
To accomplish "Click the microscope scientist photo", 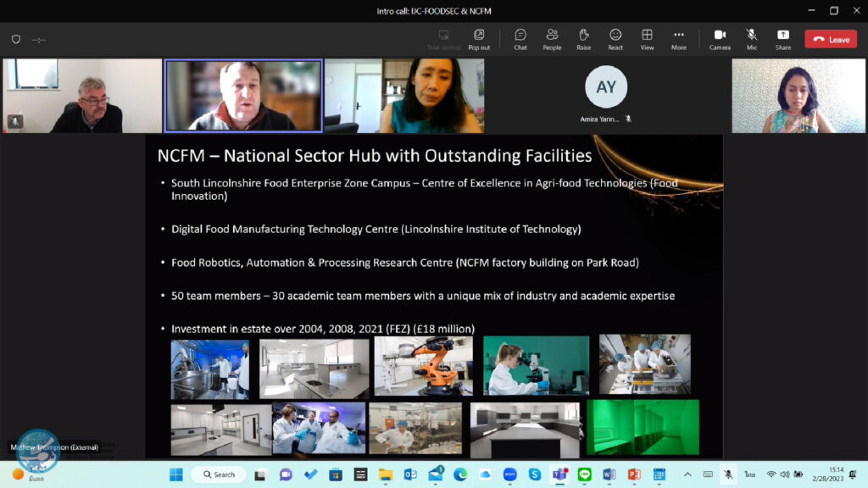I will coord(536,365).
